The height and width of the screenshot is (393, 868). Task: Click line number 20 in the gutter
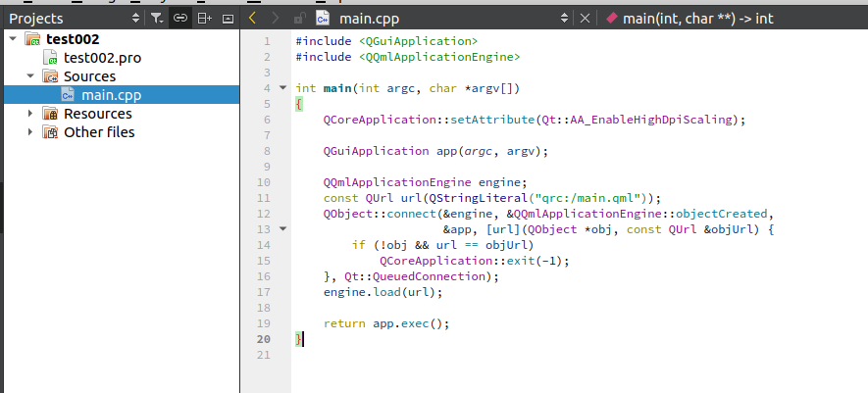(264, 339)
